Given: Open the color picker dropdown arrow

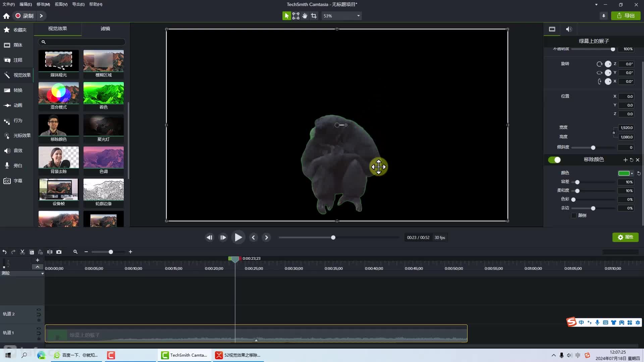Looking at the screenshot, I should click(632, 173).
